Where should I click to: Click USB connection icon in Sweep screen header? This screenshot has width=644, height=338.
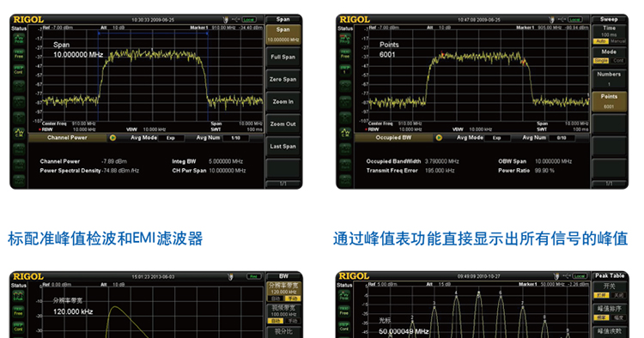coord(562,19)
